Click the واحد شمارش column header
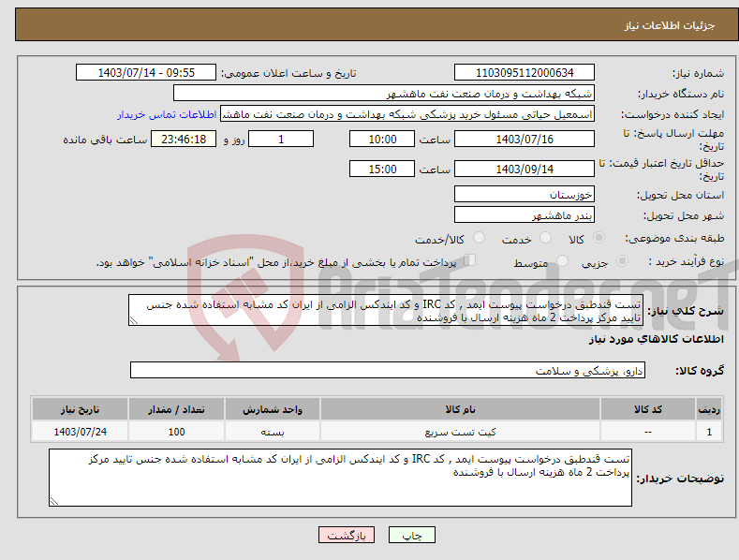This screenshot has height=560, width=739. coord(273,409)
